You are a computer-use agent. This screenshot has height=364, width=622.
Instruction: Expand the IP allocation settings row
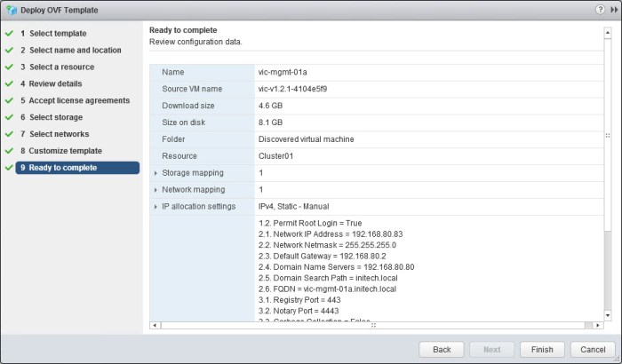point(156,207)
